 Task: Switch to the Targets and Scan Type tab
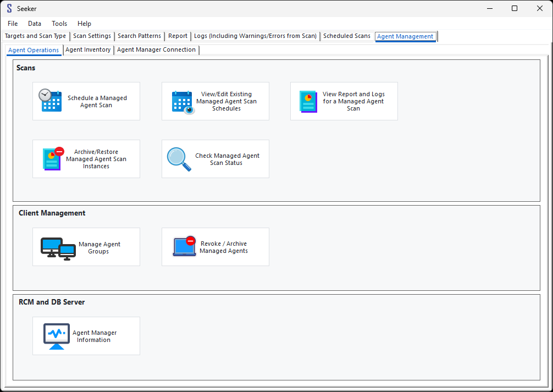tap(35, 36)
